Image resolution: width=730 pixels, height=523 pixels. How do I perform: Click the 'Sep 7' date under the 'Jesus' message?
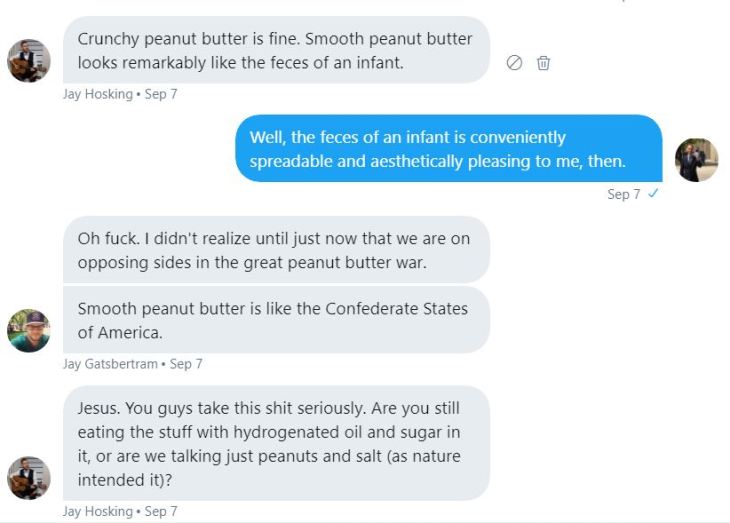(x=161, y=511)
